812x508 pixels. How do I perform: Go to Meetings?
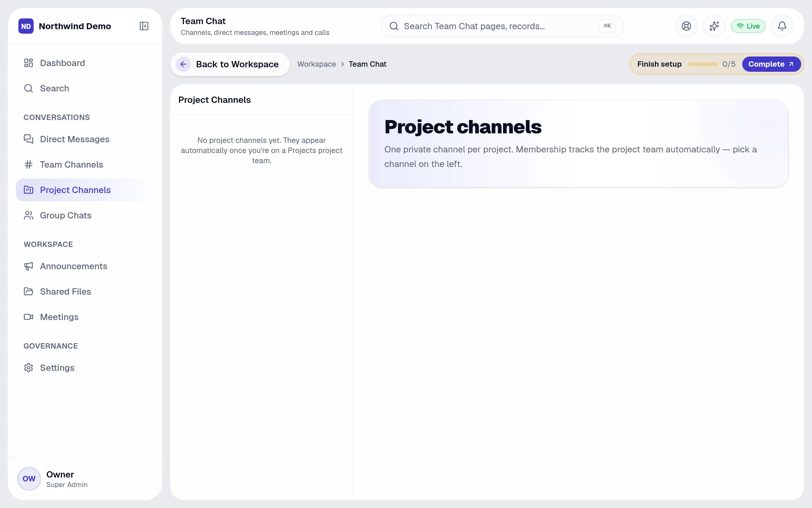coord(85,317)
